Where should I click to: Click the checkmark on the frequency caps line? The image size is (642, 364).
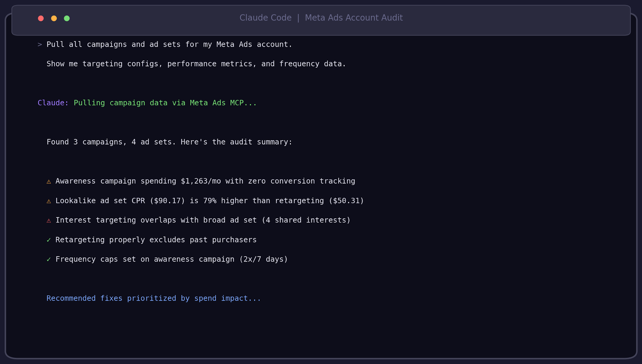point(49,259)
